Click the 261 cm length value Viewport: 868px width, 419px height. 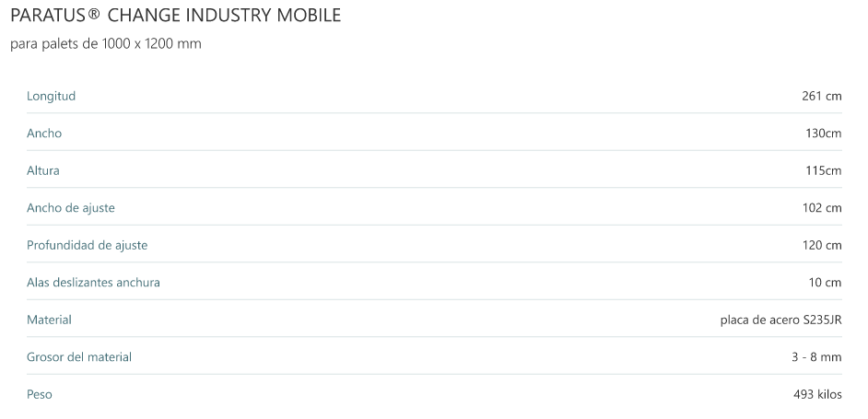pos(822,96)
